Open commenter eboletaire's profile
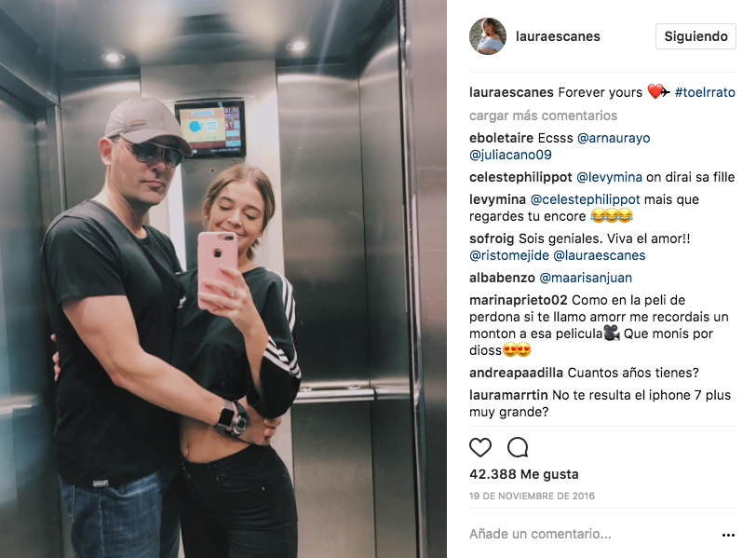 502,138
